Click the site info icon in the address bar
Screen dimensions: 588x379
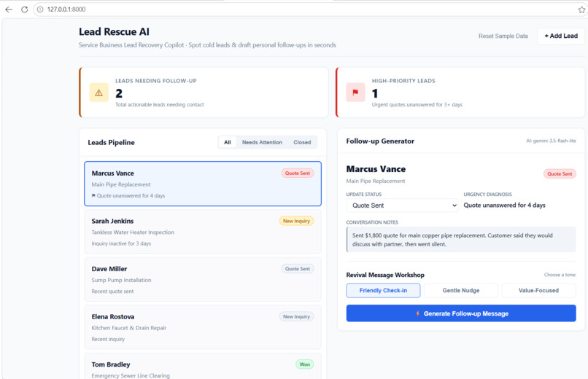click(40, 9)
